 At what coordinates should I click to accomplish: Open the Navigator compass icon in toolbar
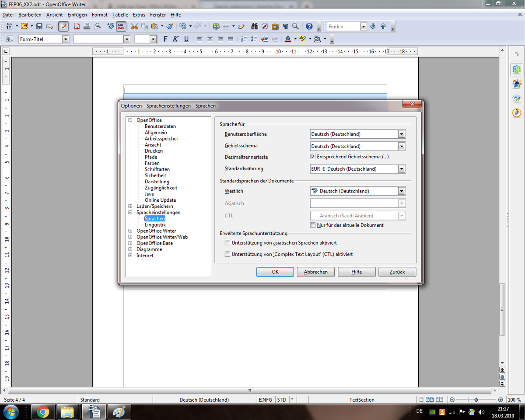(x=265, y=26)
